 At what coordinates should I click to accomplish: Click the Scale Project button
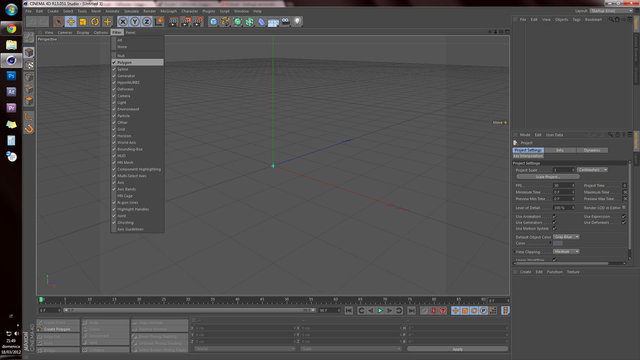(x=548, y=177)
